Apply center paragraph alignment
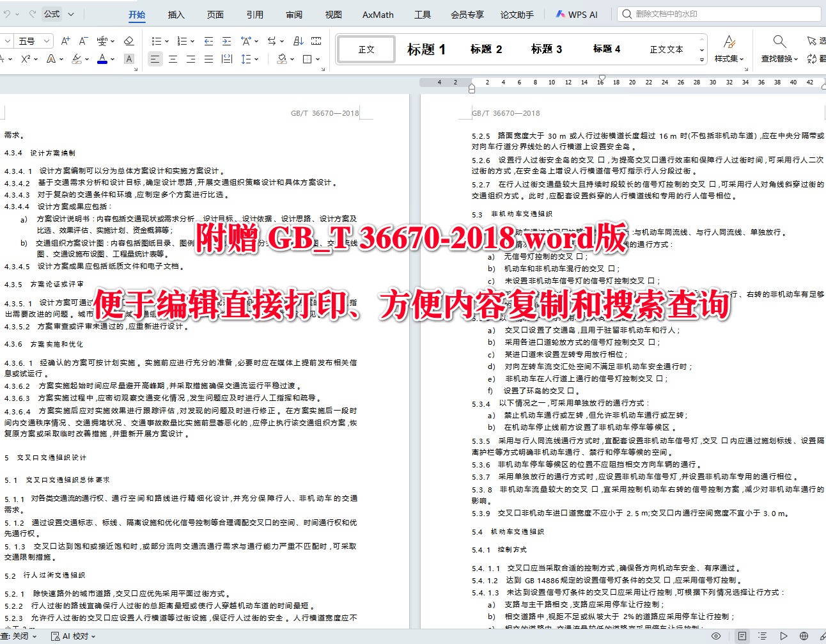Image resolution: width=826 pixels, height=644 pixels. point(172,59)
